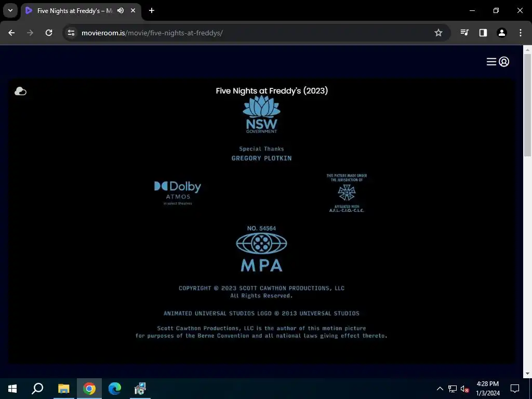Image resolution: width=532 pixels, height=399 pixels.
Task: Toggle the browser side panel
Action: click(x=483, y=33)
